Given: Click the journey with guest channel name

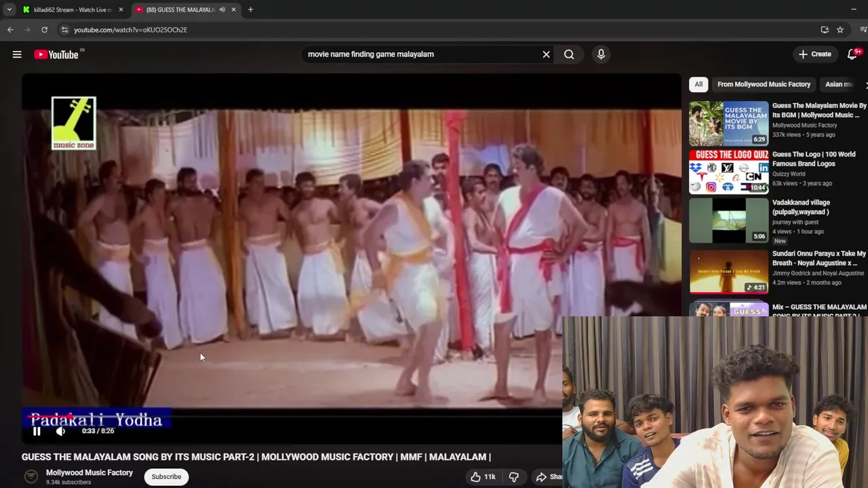Looking at the screenshot, I should tap(795, 222).
